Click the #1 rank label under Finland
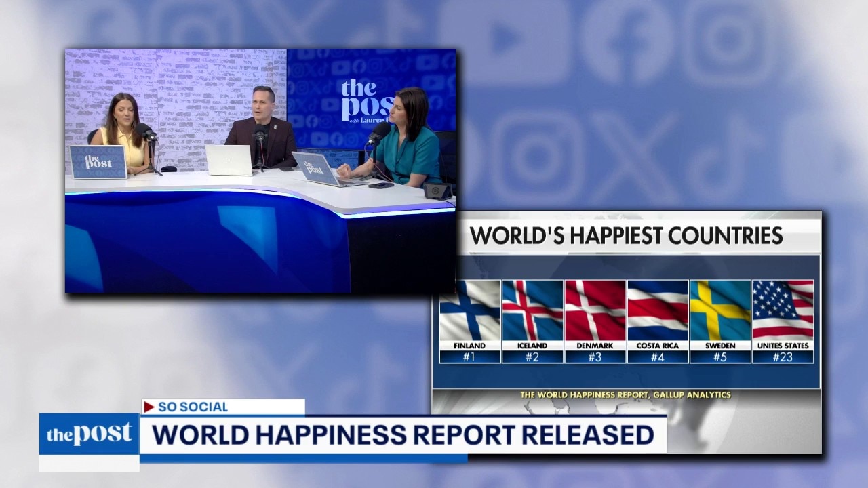868x488 pixels. (x=469, y=357)
